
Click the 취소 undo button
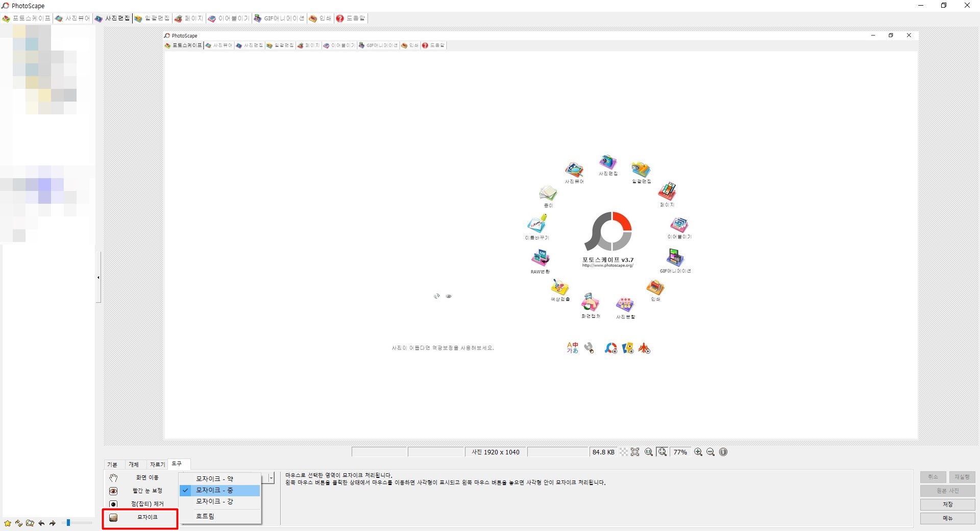pyautogui.click(x=933, y=477)
